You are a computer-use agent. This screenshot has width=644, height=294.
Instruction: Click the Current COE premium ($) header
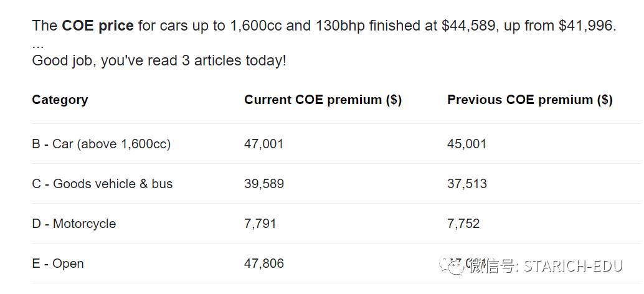323,100
